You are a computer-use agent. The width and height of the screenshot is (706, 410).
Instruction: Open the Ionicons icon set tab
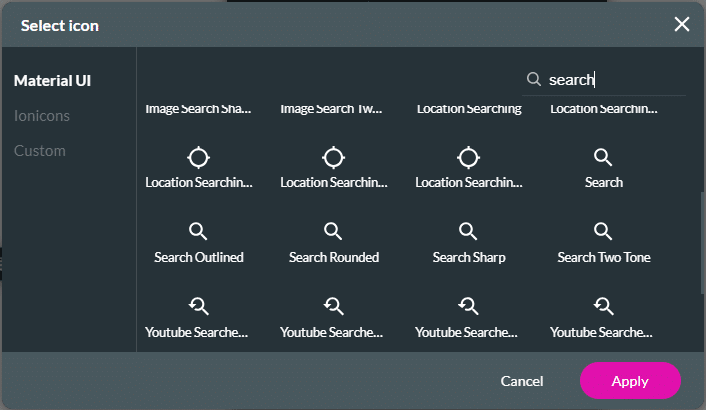point(42,116)
